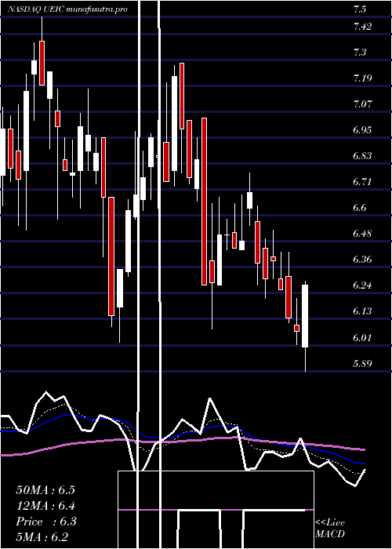The image size is (392, 549).
Task: Click the 6.01 price axis label
Action: pos(362,337)
